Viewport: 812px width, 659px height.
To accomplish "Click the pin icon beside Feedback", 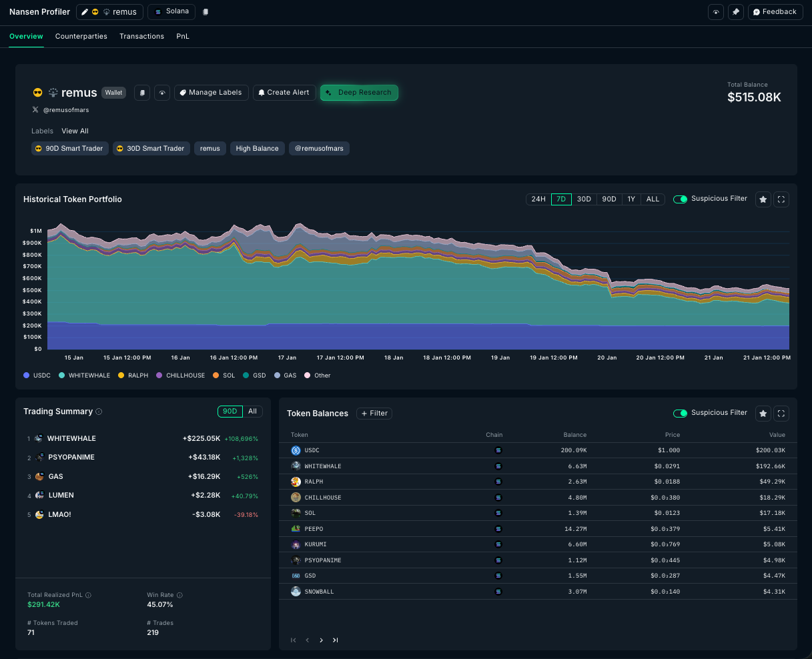I will tap(736, 12).
